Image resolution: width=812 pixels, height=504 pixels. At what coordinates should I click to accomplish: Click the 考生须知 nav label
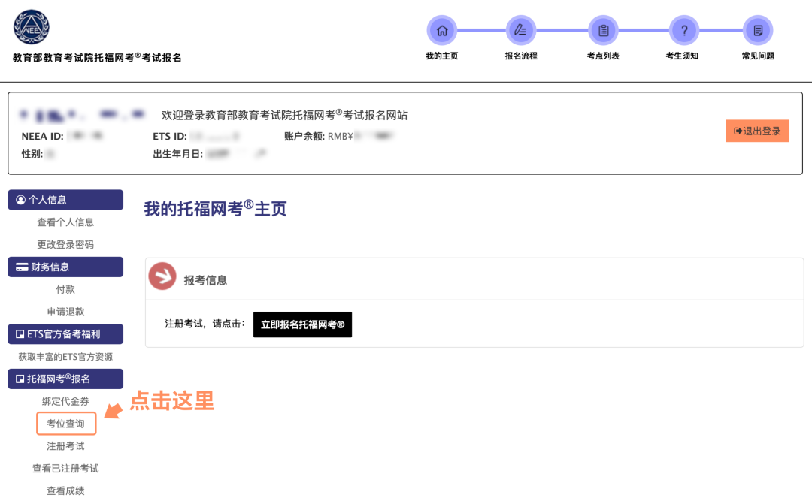click(682, 56)
